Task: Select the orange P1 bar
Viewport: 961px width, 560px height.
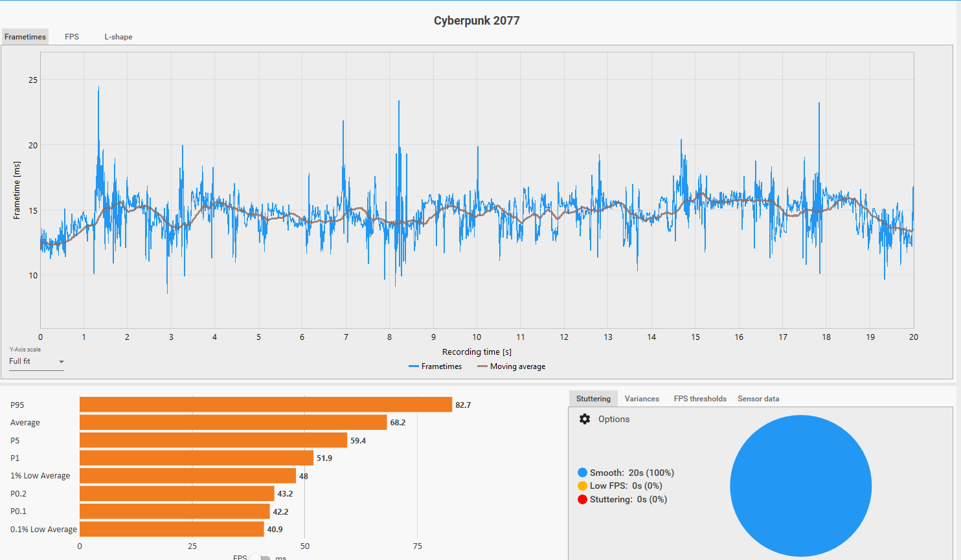Action: (x=196, y=458)
